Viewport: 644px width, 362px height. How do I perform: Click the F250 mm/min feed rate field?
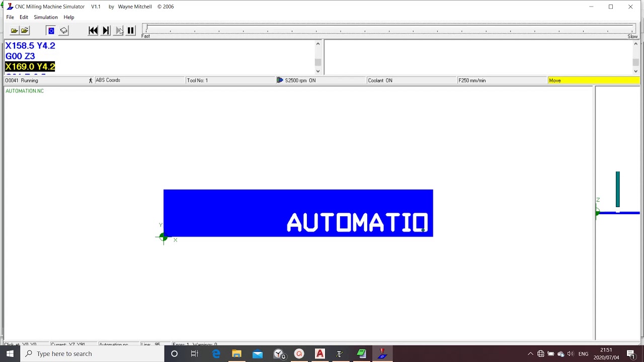click(502, 80)
